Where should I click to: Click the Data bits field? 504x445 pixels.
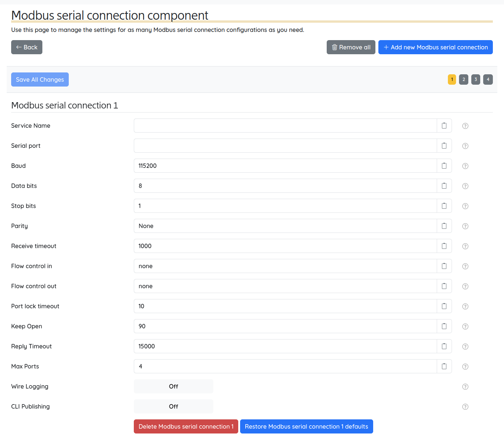pos(285,186)
